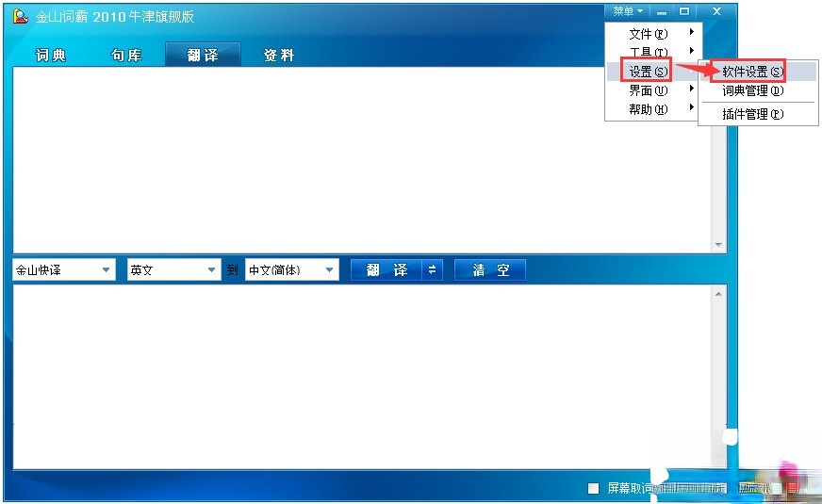
Task: Click inside the source text input area
Action: click(x=362, y=160)
